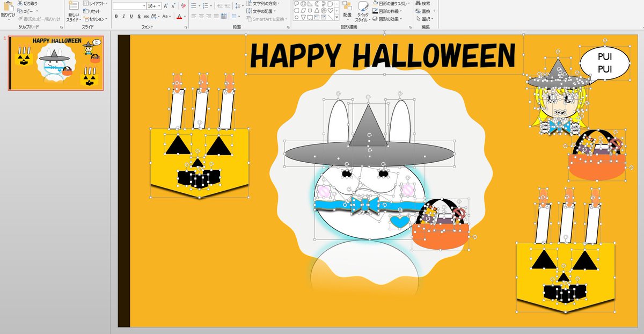Viewport: 644px width, 334px height.
Task: Select the straight line shape
Action: pyautogui.click(x=330, y=17)
